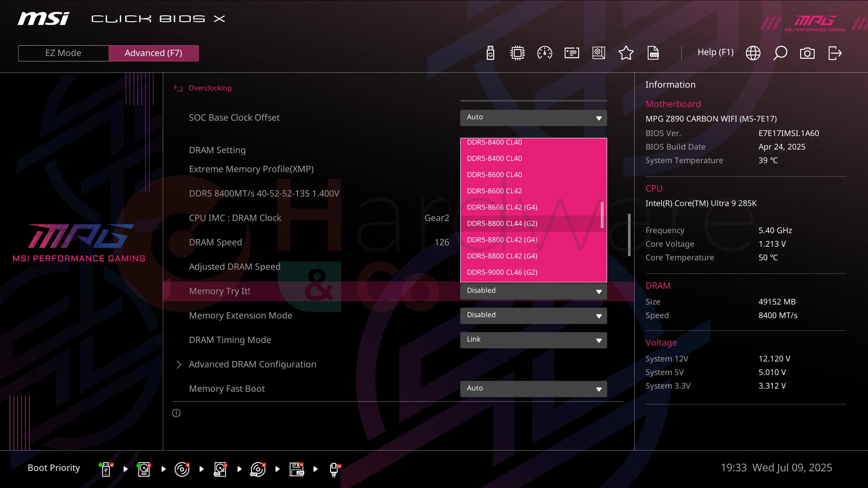Screen dimensions: 868x488
Task: Click the Overclocking breadcrumb link
Action: pyautogui.click(x=210, y=88)
